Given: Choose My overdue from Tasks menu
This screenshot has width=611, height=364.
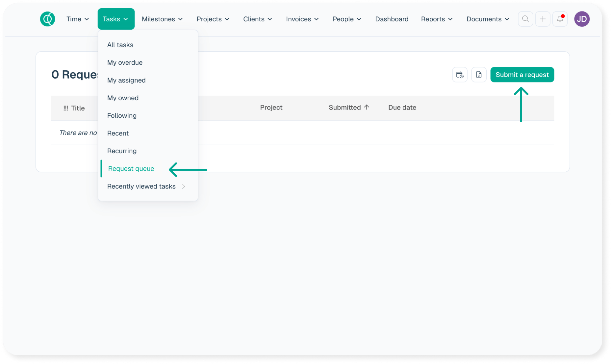Looking at the screenshot, I should click(x=125, y=62).
